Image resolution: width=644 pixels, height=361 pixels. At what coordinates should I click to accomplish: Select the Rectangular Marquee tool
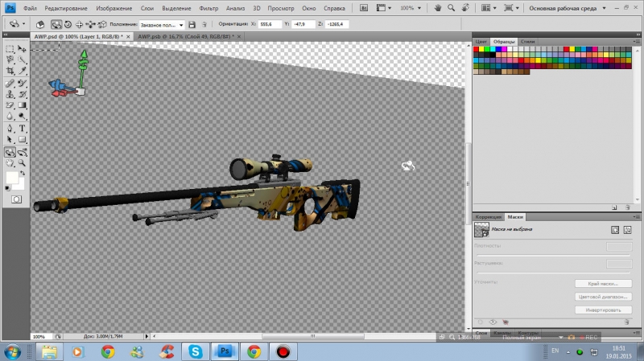10,49
